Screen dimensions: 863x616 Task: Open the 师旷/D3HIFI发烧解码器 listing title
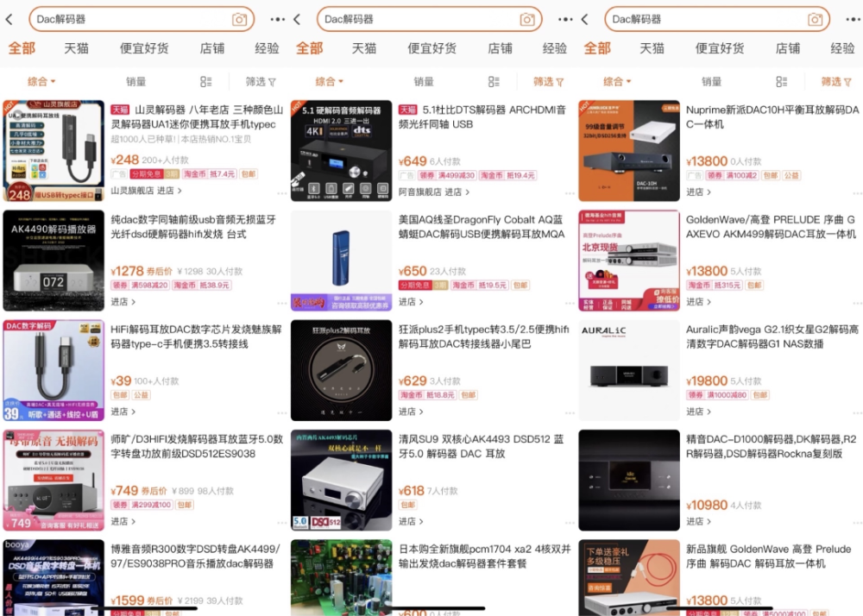click(x=197, y=447)
